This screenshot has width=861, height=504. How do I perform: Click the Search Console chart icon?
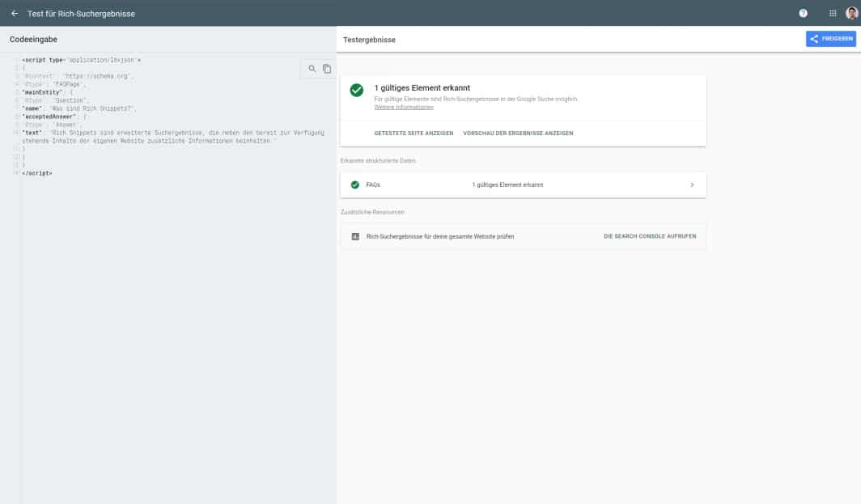pyautogui.click(x=355, y=236)
